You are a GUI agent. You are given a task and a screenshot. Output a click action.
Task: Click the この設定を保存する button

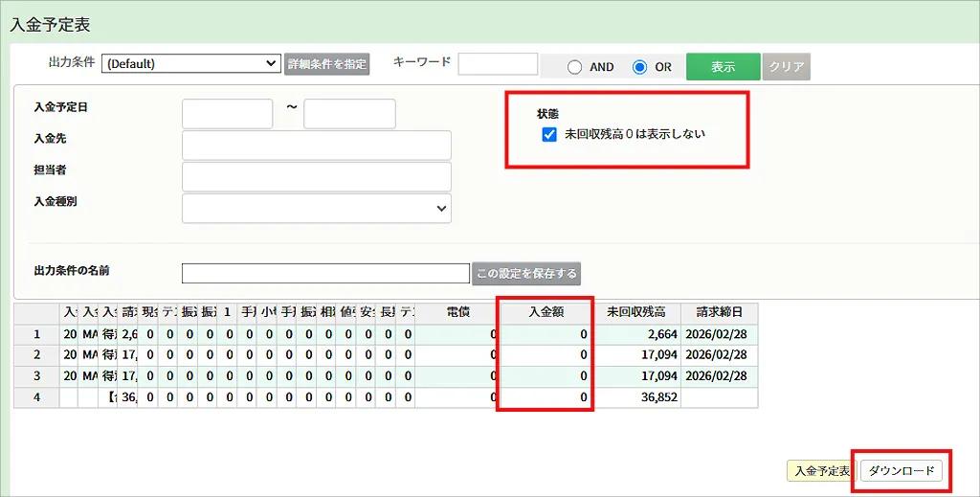[526, 273]
